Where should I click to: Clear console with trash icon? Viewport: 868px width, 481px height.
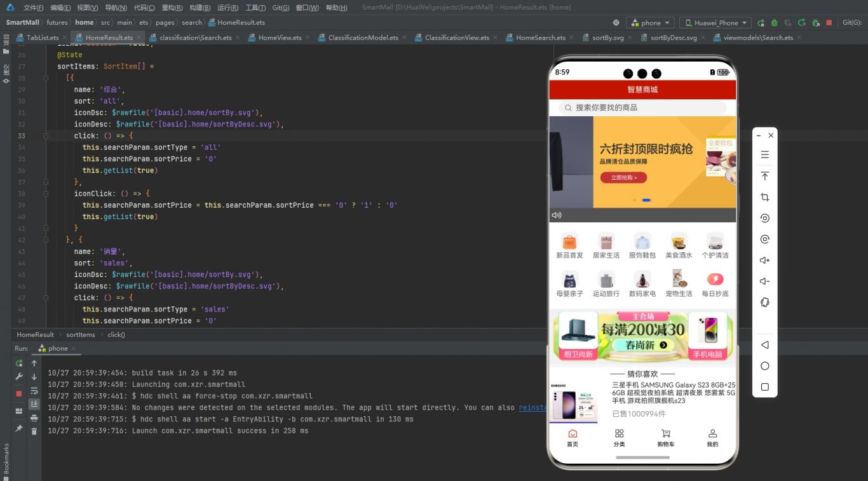(34, 431)
